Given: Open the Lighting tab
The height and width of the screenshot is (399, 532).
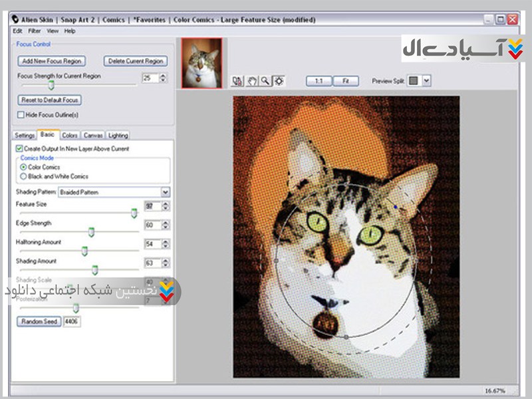Looking at the screenshot, I should tap(118, 135).
